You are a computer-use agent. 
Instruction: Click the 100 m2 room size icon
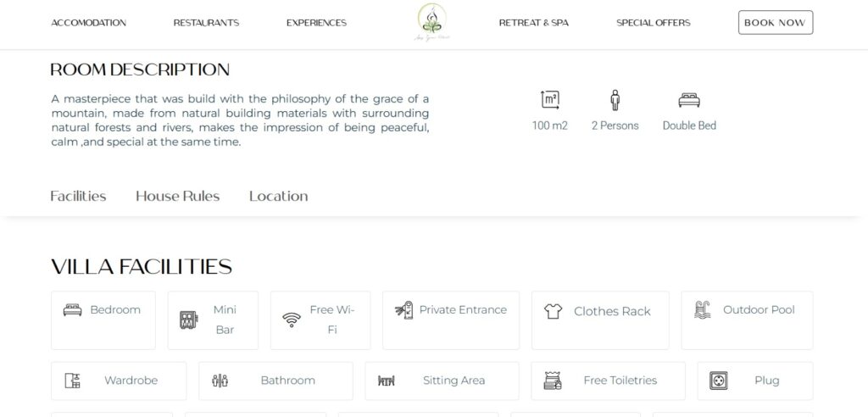pyautogui.click(x=550, y=100)
